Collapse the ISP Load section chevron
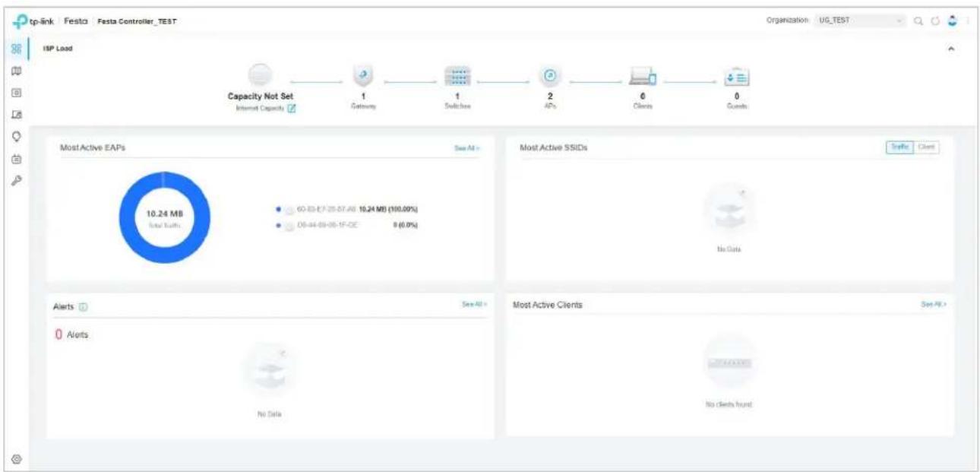 [x=953, y=49]
